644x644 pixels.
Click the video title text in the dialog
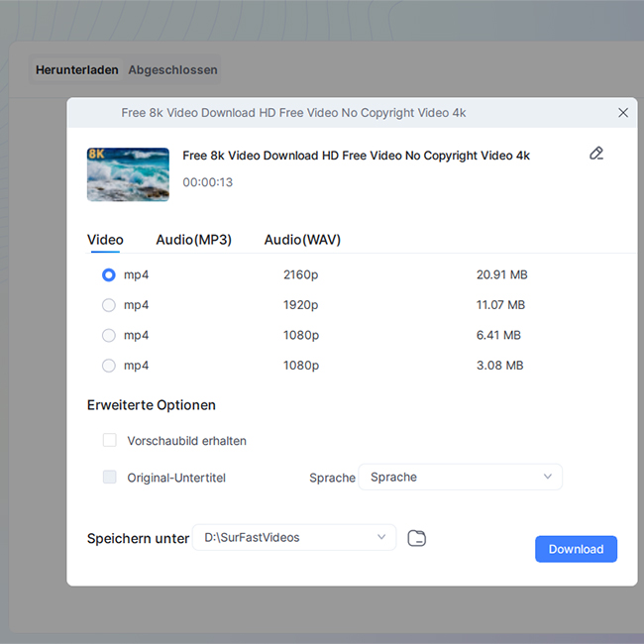point(356,156)
